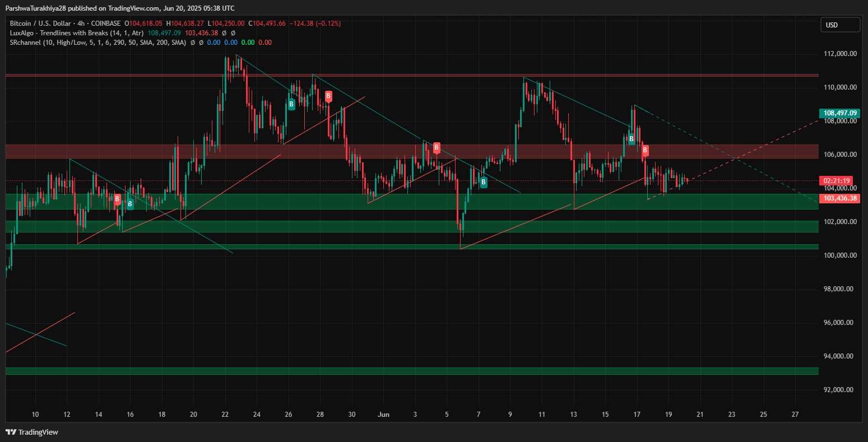Open the USD currency selector
Viewport: 868px width, 442px height.
(839, 25)
